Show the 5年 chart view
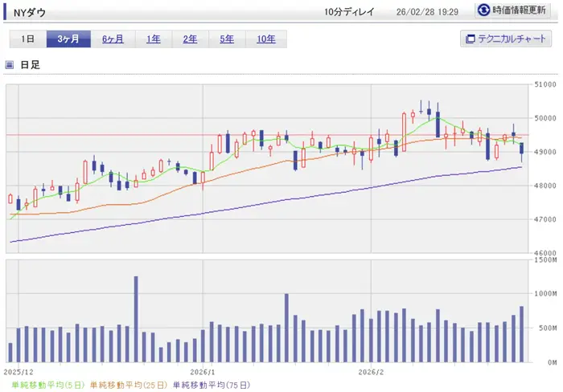 pyautogui.click(x=227, y=39)
